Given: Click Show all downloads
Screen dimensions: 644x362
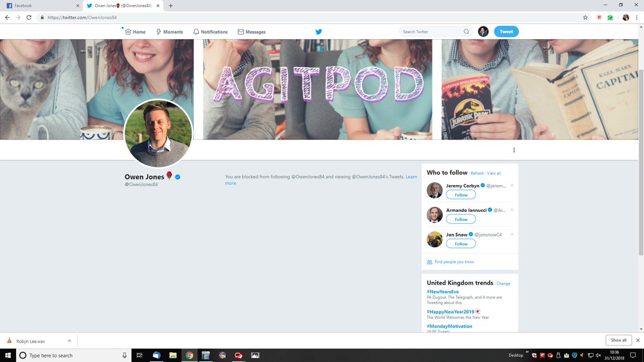Looking at the screenshot, I should (618, 340).
